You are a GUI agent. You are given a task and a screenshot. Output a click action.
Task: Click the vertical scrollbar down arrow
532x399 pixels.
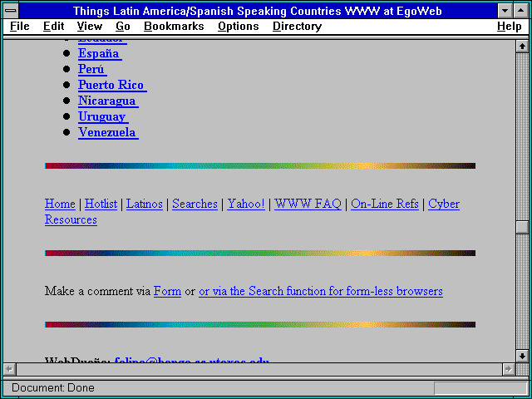click(522, 356)
